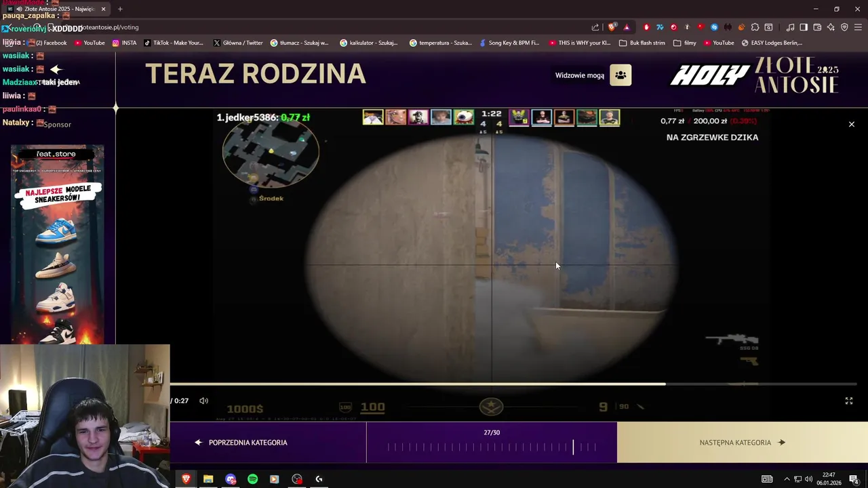Open the Brave Wallet icon
Viewport: 868px width, 488px height.
[x=817, y=27]
